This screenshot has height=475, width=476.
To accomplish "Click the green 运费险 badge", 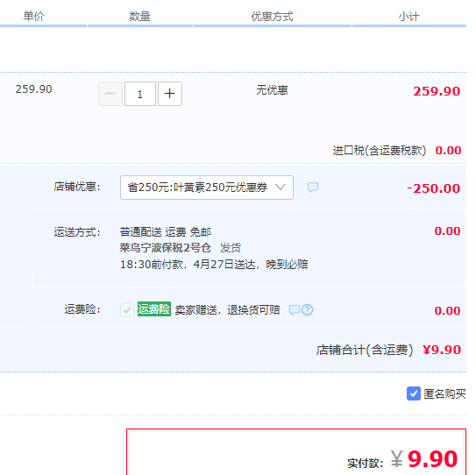I will coord(154,309).
